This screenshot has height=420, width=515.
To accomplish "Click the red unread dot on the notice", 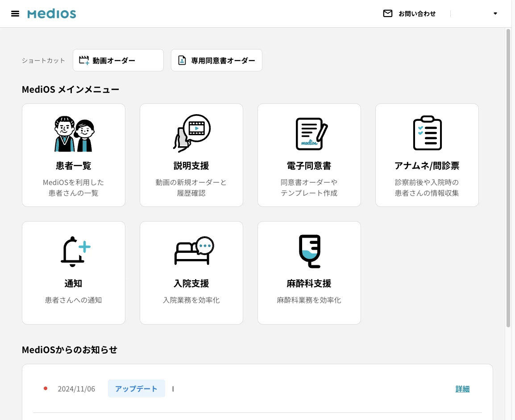I will tap(46, 388).
